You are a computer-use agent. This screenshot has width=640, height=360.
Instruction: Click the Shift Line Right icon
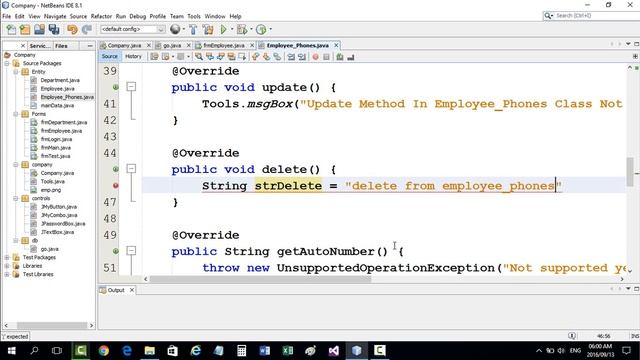(302, 57)
